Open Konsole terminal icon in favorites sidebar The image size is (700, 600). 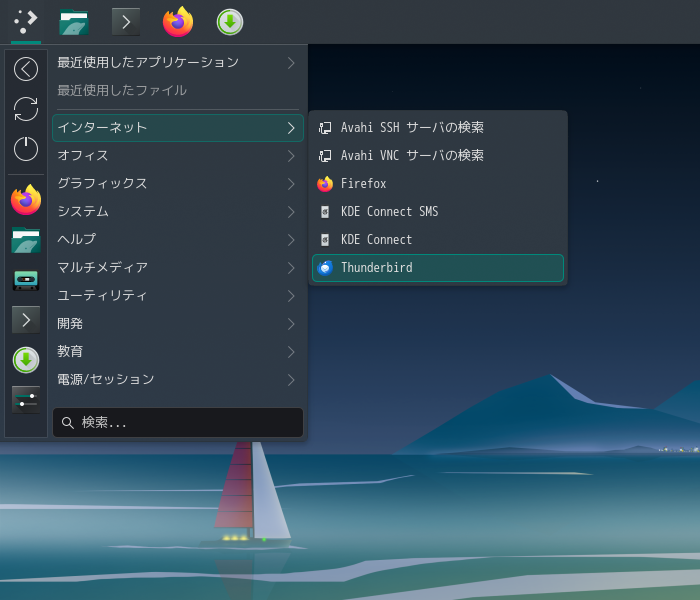26,320
